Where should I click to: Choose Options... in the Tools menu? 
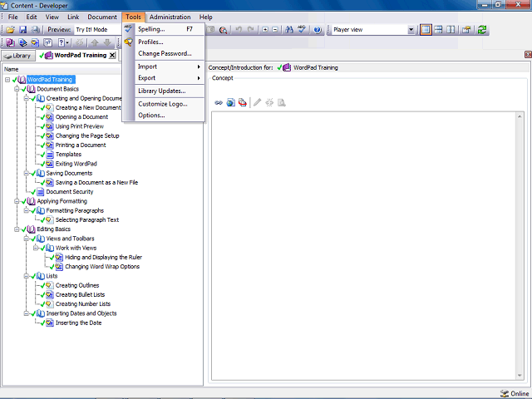pos(164,116)
